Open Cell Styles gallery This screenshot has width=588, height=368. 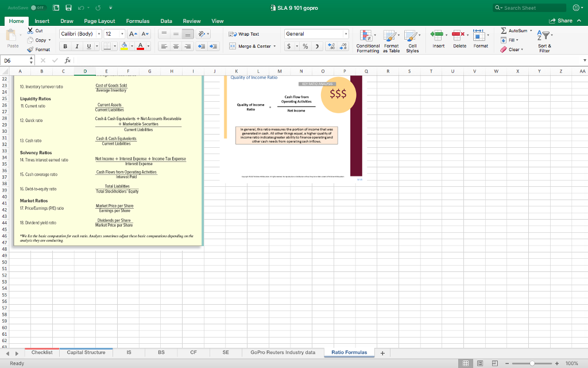(412, 41)
